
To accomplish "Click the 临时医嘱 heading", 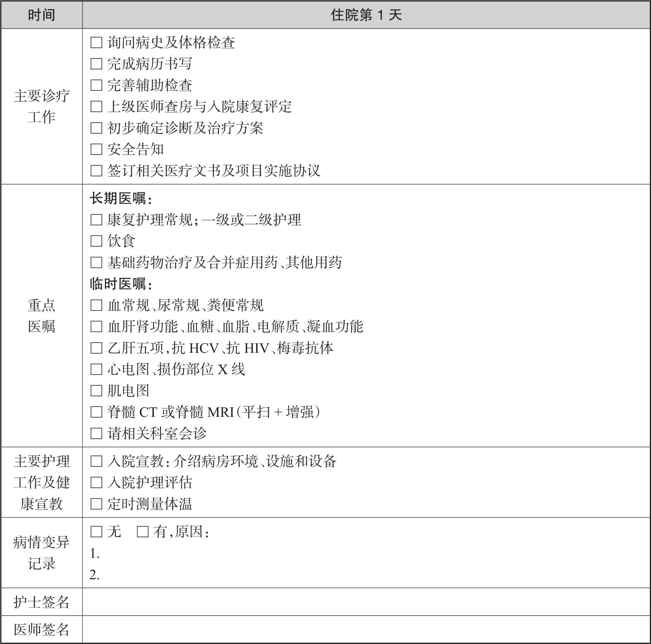I will click(x=121, y=284).
